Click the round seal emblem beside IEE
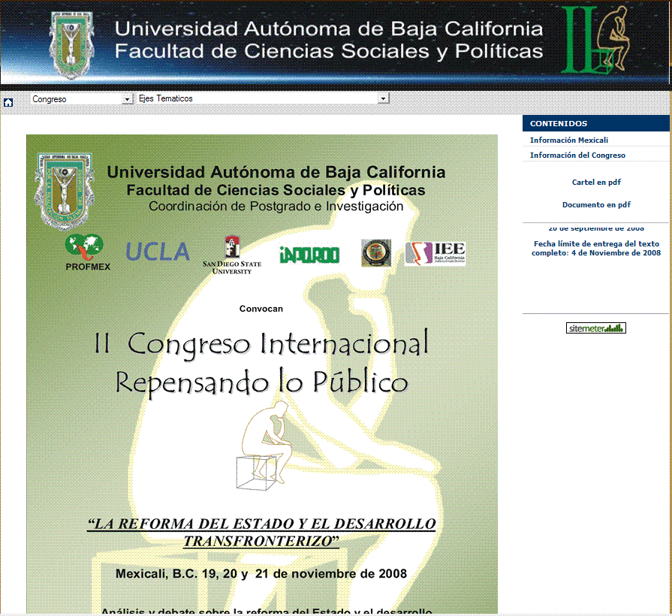The height and width of the screenshot is (616, 672). (x=376, y=253)
